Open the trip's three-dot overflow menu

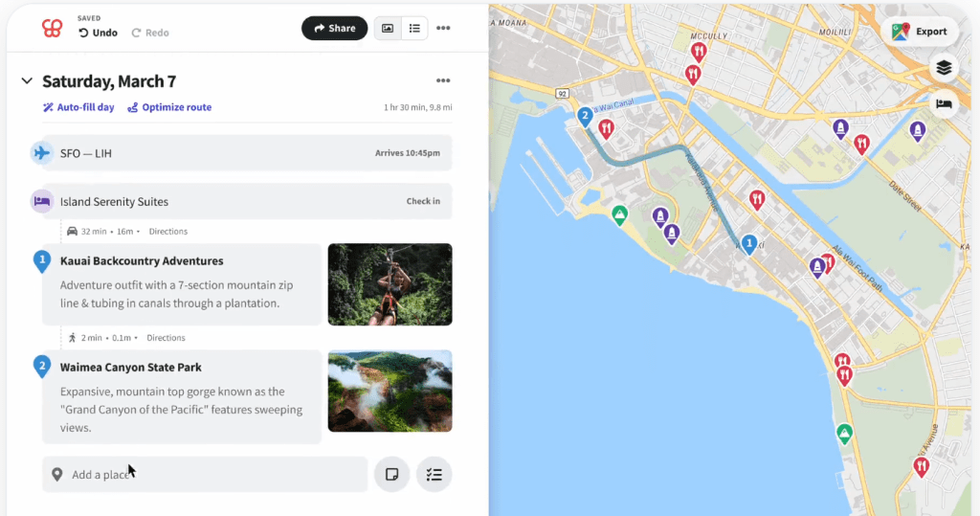click(x=443, y=29)
